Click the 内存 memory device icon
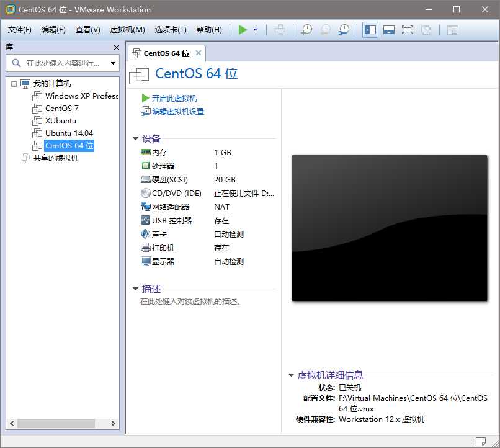Viewport: 500px width, 448px height. tap(145, 152)
